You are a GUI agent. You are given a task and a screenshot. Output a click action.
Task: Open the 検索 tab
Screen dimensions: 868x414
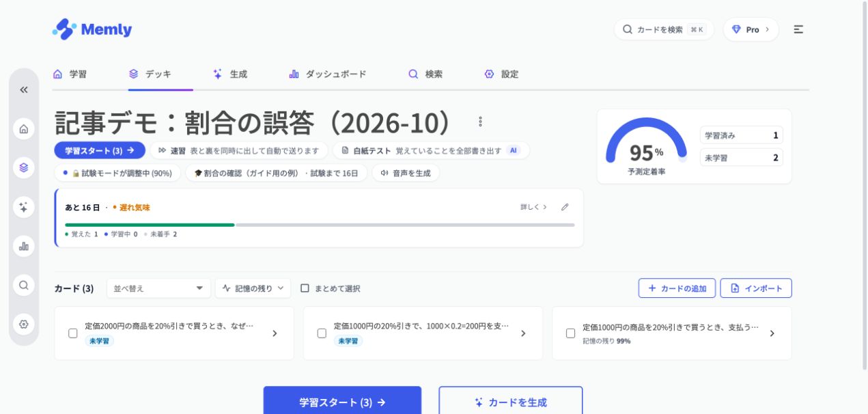(425, 74)
